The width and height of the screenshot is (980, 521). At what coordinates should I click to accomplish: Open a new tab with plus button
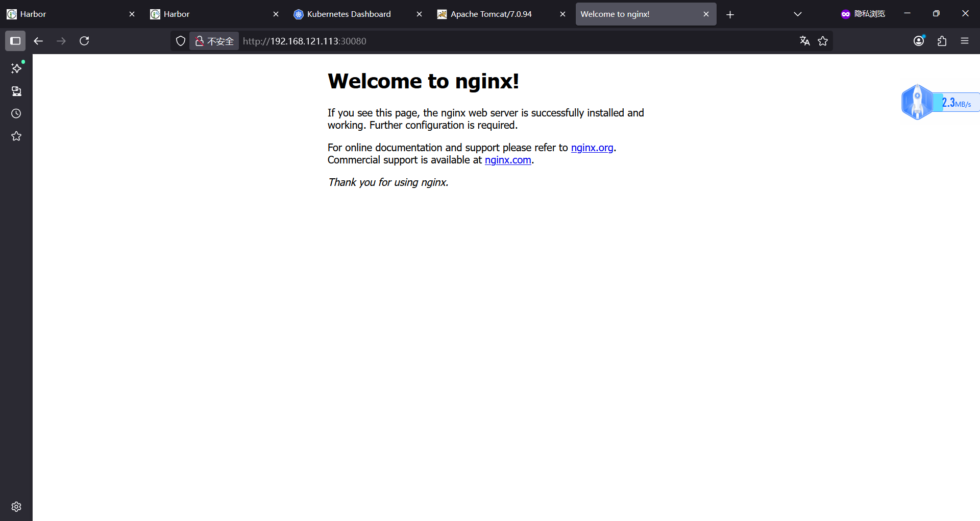(730, 14)
